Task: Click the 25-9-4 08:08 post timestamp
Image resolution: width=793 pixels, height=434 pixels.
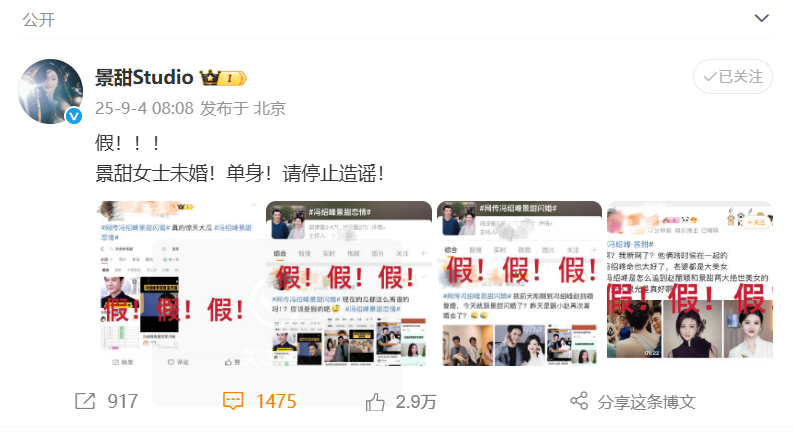Action: 144,108
